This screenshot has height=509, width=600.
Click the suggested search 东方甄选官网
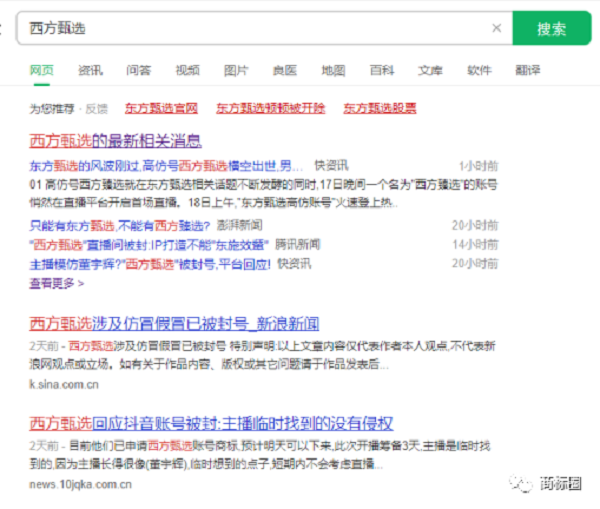(161, 108)
